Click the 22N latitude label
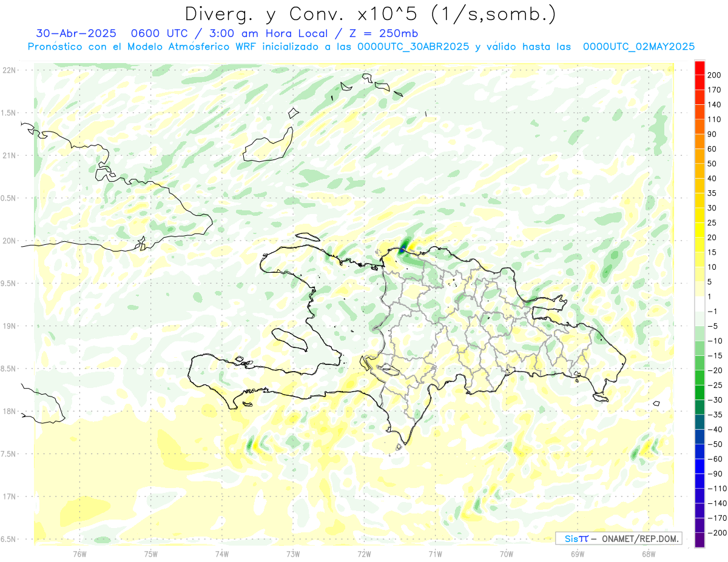Image resolution: width=728 pixels, height=562 pixels. coord(8,70)
